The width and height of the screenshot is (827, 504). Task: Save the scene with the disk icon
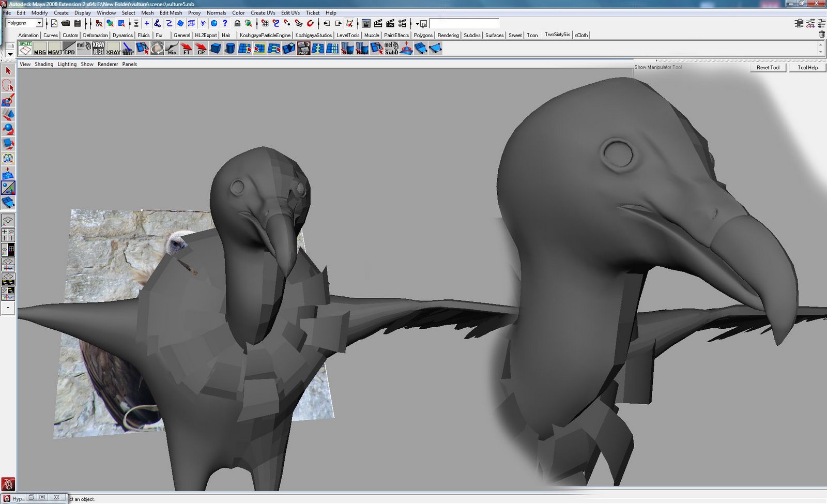pos(78,23)
